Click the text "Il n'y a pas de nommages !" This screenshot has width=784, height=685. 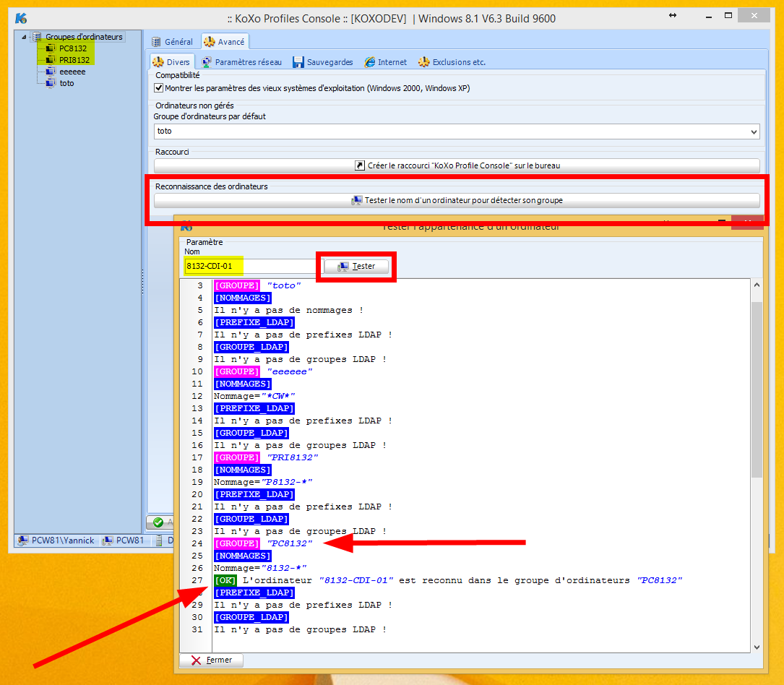coord(288,311)
